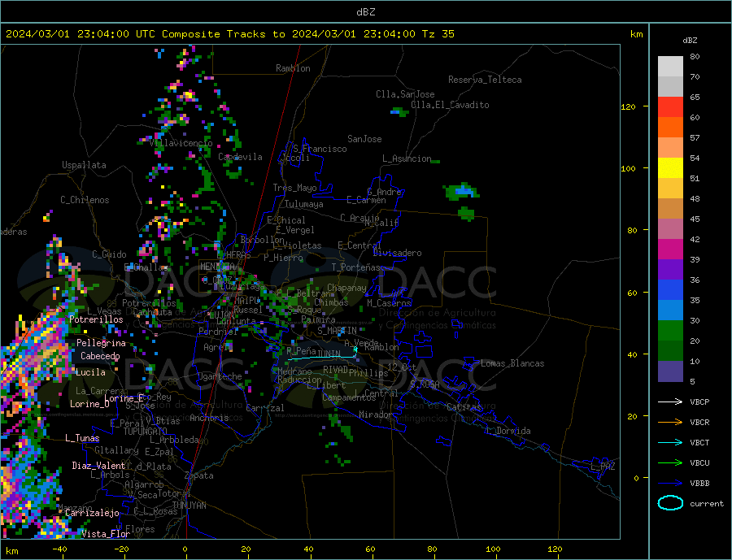Select the gray 65-70 dBZ swatch
Viewport: 732px width, 560px height.
pyautogui.click(x=670, y=87)
